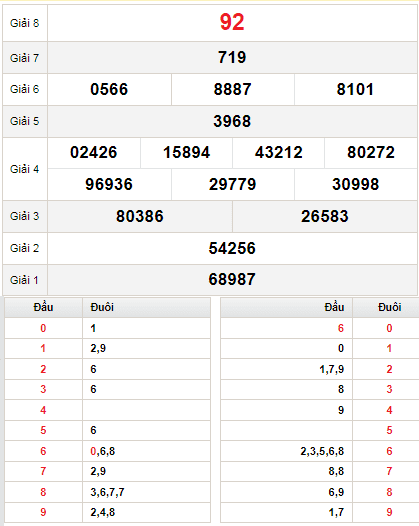Click the Giải 4 row label
Screen dimensions: 419x526
click(x=24, y=169)
